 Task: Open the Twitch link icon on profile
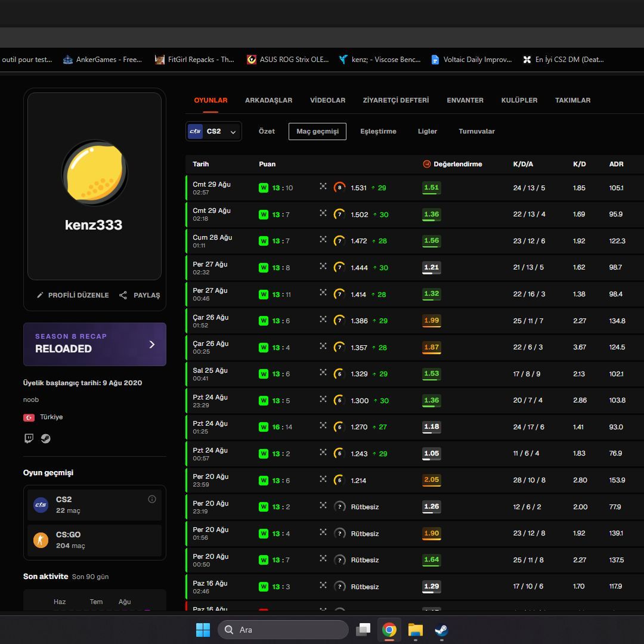29,438
